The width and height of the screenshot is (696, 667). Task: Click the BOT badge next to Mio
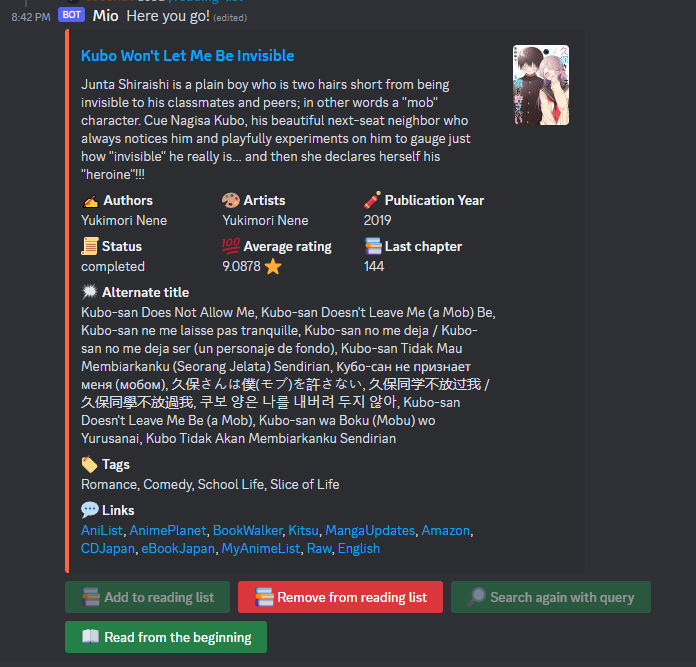pos(71,15)
